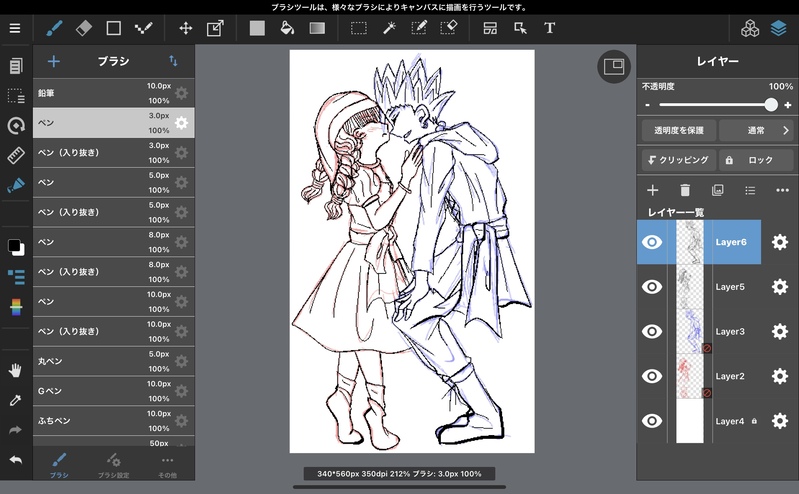
Task: Select the 丸ペン brush in list
Action: click(x=90, y=362)
